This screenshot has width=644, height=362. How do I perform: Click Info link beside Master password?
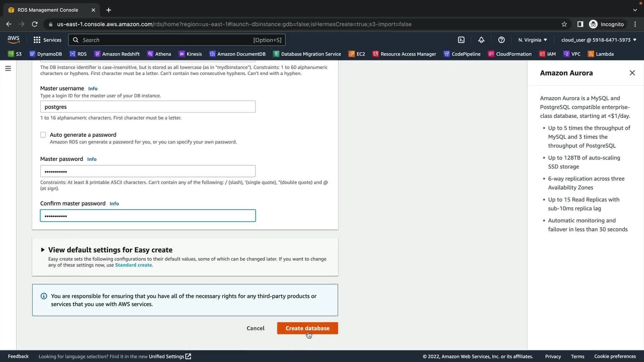pyautogui.click(x=92, y=159)
